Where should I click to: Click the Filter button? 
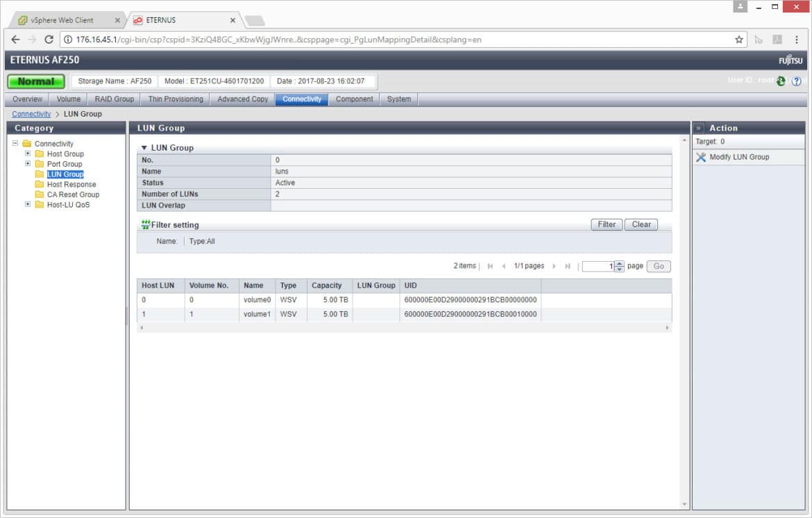[607, 224]
